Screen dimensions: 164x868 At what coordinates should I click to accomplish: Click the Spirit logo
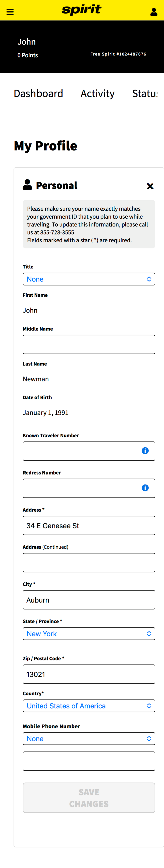pyautogui.click(x=82, y=10)
